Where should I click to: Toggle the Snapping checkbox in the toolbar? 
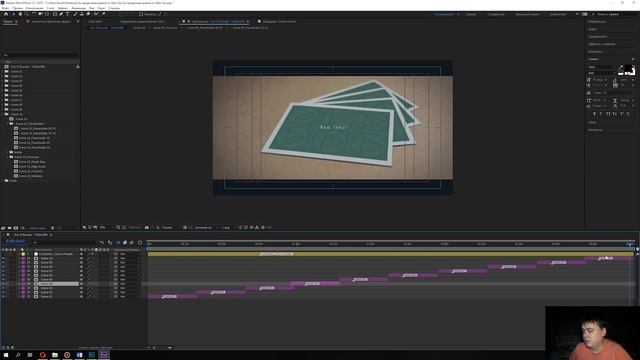click(141, 14)
